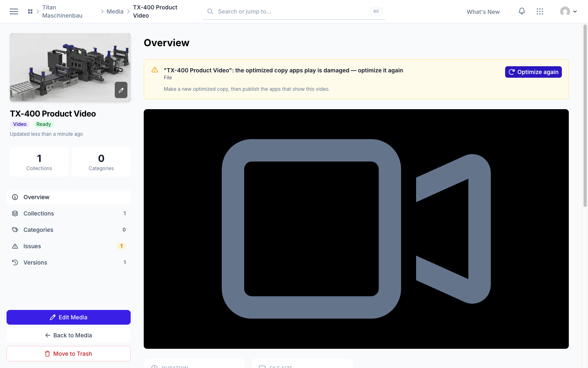Click the pencil edit icon on thumbnail

121,90
